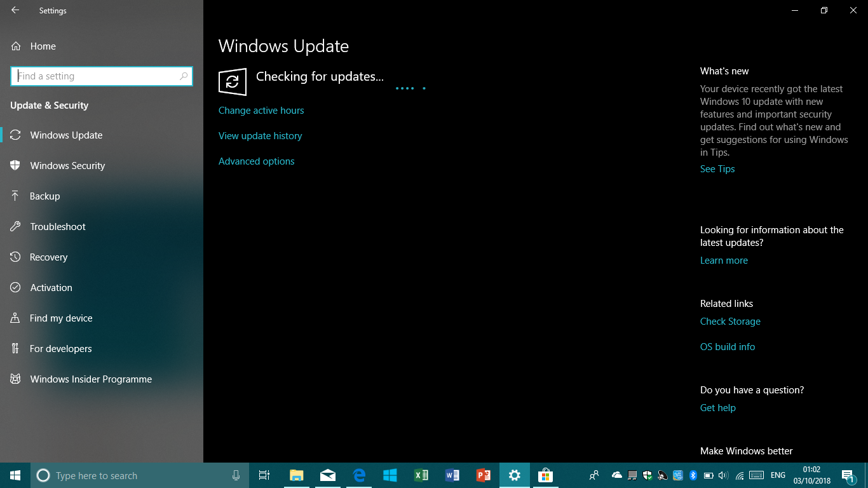Launch Excel from taskbar
The image size is (868, 488).
421,475
